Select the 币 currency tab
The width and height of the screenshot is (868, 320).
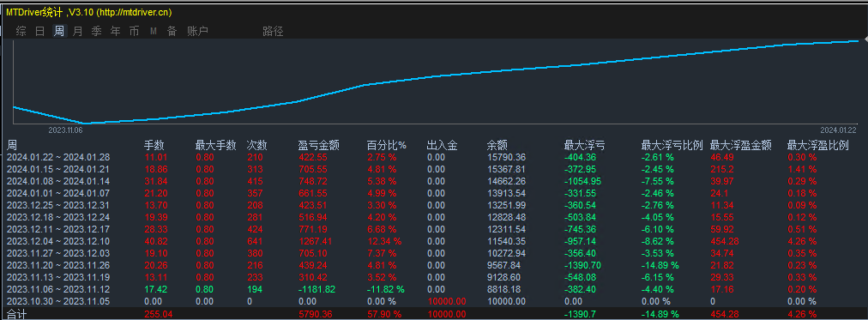pyautogui.click(x=134, y=31)
